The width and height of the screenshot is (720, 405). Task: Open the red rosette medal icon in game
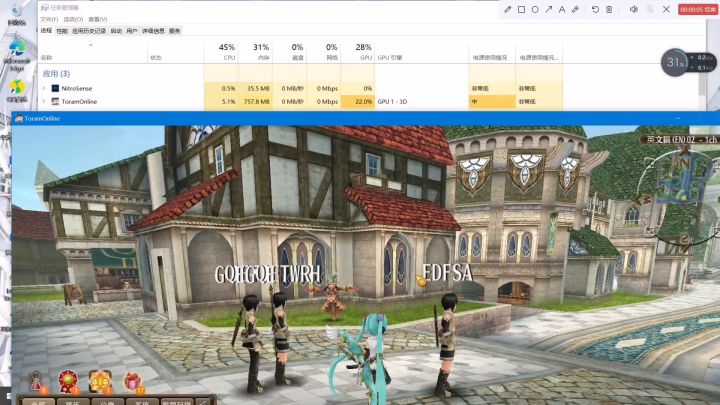(x=68, y=382)
